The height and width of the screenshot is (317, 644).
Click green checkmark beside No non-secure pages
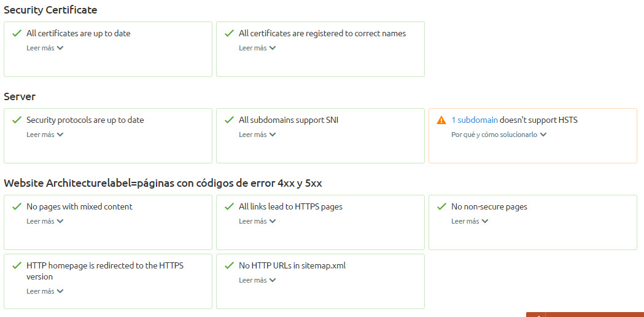point(441,207)
